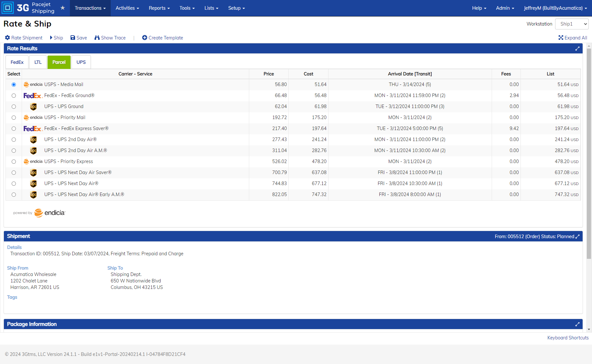
Task: Click the Expand All arrows icon
Action: tap(561, 38)
